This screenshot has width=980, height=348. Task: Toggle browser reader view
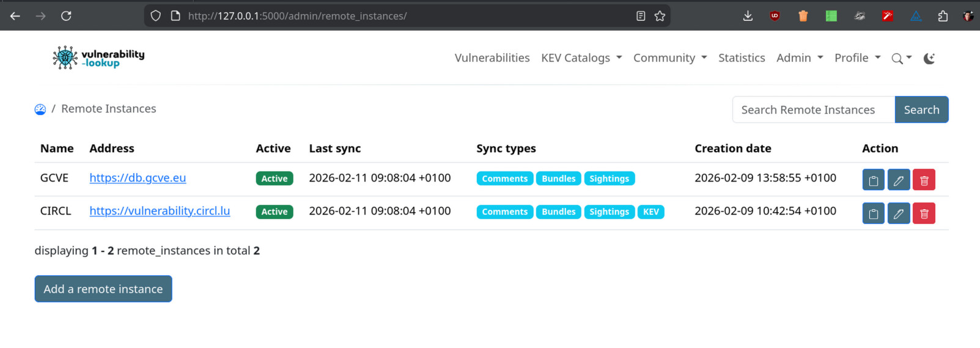click(641, 16)
